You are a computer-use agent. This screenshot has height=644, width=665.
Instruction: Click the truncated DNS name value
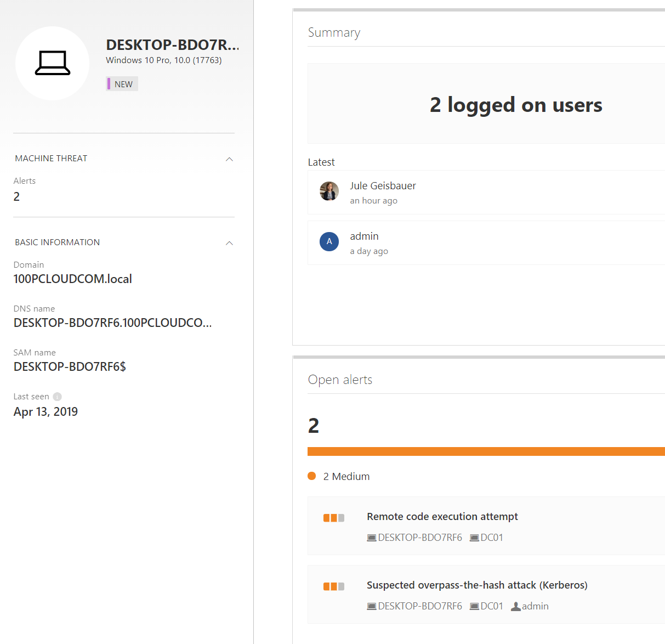112,323
